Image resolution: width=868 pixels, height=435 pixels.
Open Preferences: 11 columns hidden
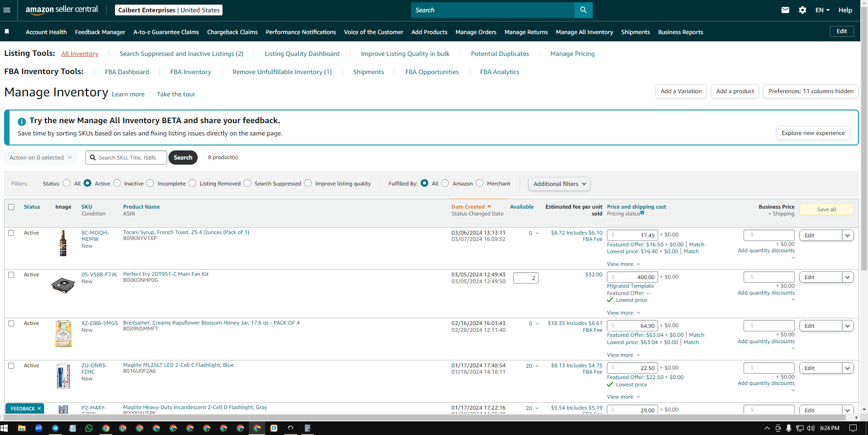click(x=811, y=91)
